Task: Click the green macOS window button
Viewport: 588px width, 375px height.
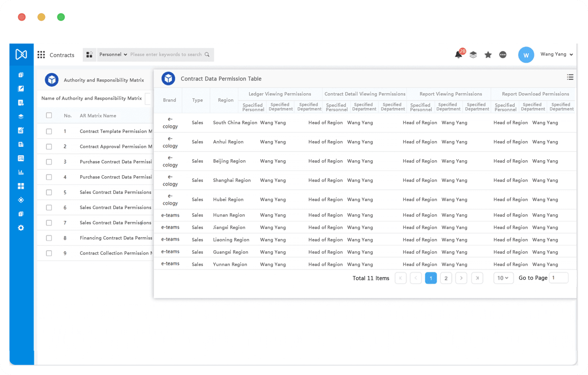Action: (x=61, y=17)
